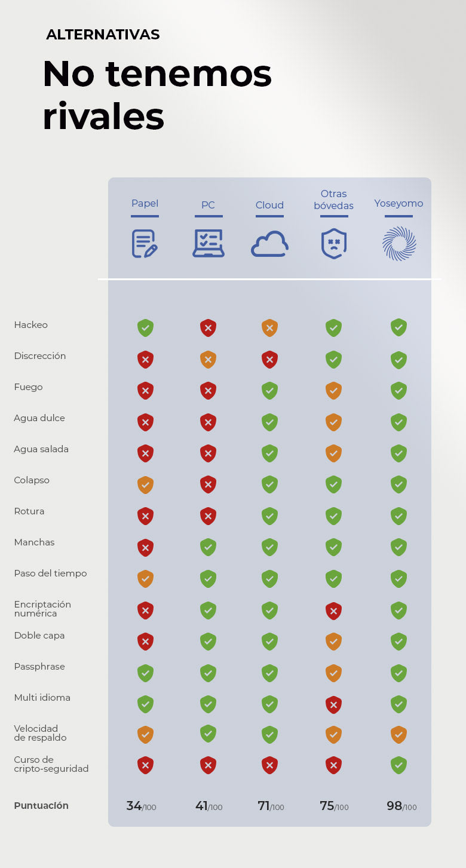Viewport: 466px width, 868px height.
Task: Click the Encriptación numérica row label
Action: click(42, 609)
